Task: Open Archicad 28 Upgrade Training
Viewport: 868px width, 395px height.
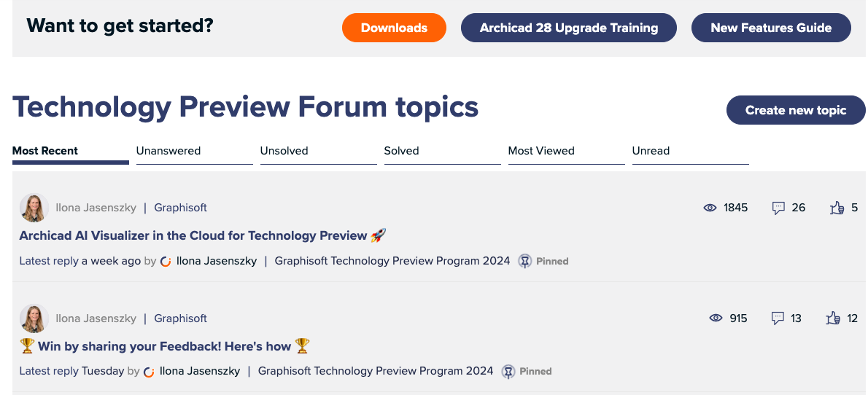Action: coord(568,28)
